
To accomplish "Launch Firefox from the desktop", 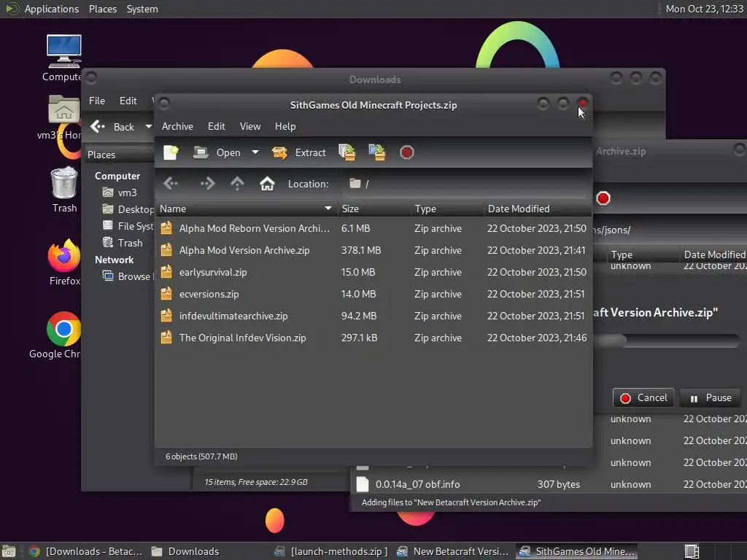I will click(64, 262).
